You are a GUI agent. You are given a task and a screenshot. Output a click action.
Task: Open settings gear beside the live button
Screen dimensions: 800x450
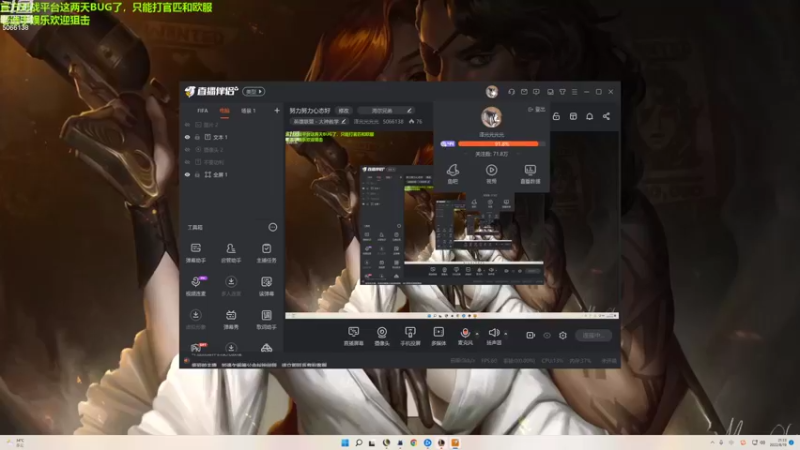click(563, 335)
